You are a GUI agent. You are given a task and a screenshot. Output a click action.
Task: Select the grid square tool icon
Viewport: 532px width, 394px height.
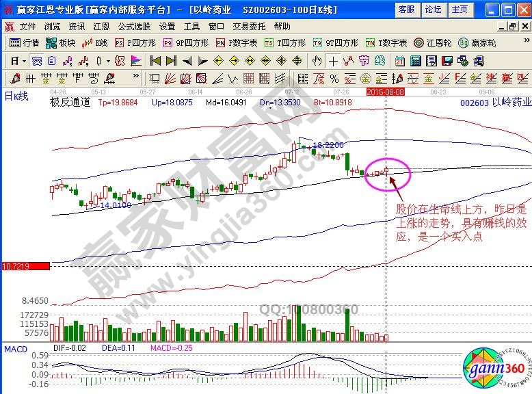click(x=248, y=79)
